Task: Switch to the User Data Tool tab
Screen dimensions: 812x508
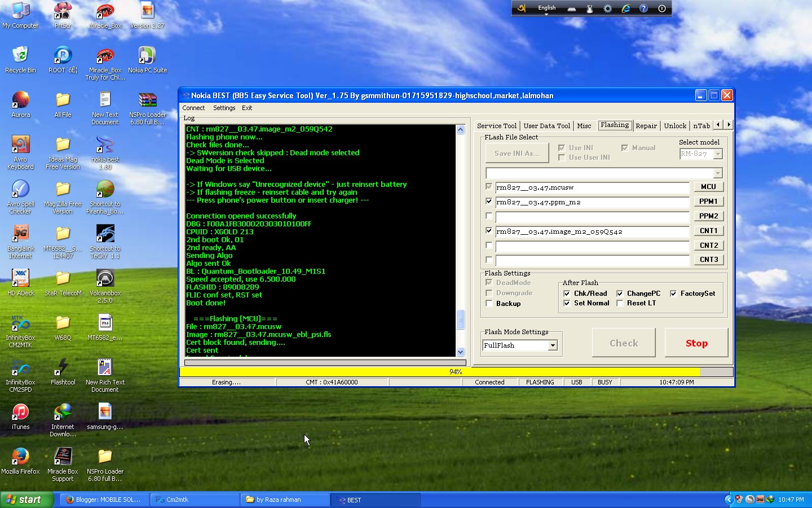Action: click(546, 126)
